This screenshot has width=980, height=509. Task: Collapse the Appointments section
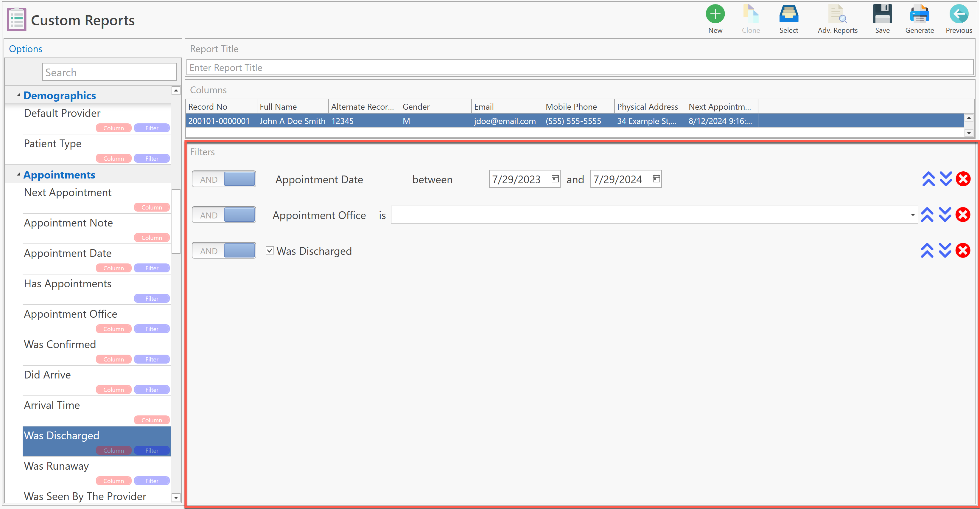point(19,174)
